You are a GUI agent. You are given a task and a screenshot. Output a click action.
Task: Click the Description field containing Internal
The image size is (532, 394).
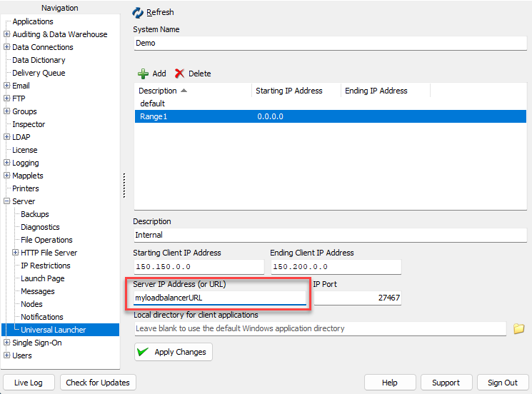330,235
